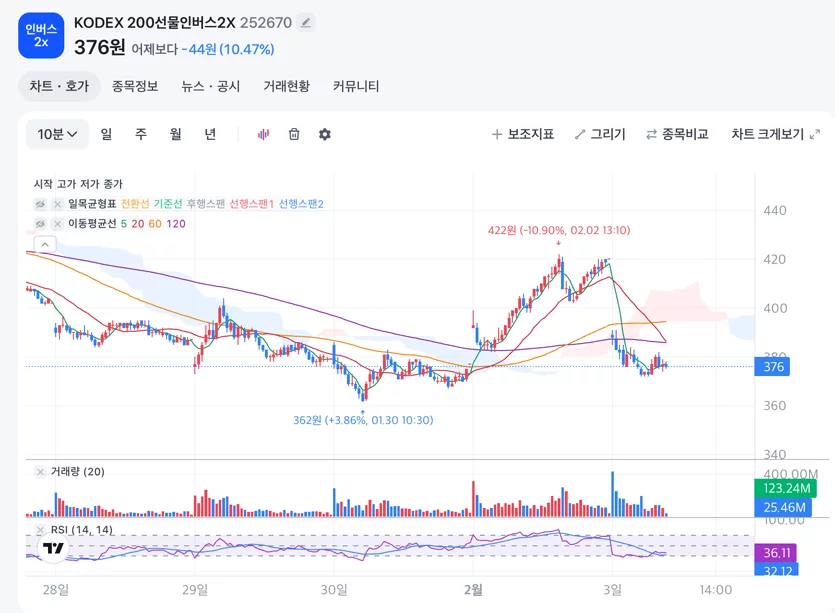
Task: Click the + 보조지표 button
Action: (522, 134)
